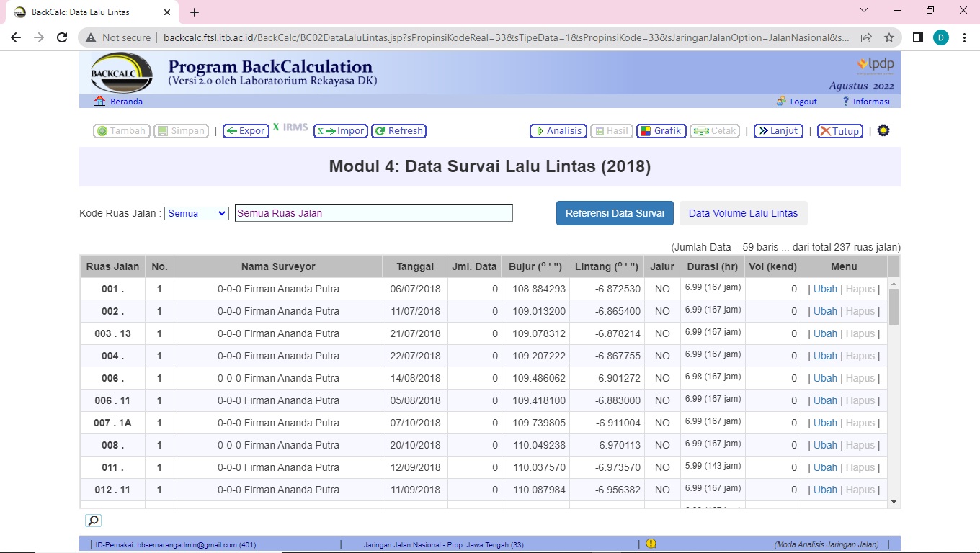Screen dimensions: 980x553
Task: Click the yellow warning icon in status bar
Action: point(651,544)
